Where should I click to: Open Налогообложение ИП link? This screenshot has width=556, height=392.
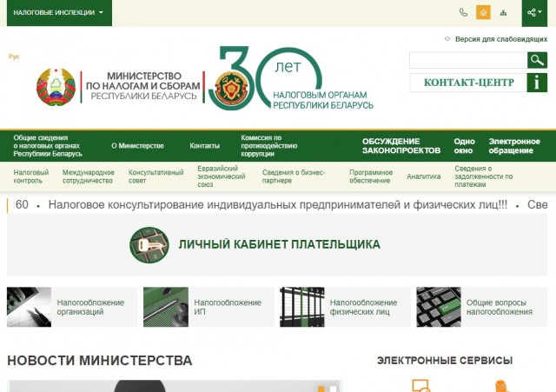(x=228, y=307)
